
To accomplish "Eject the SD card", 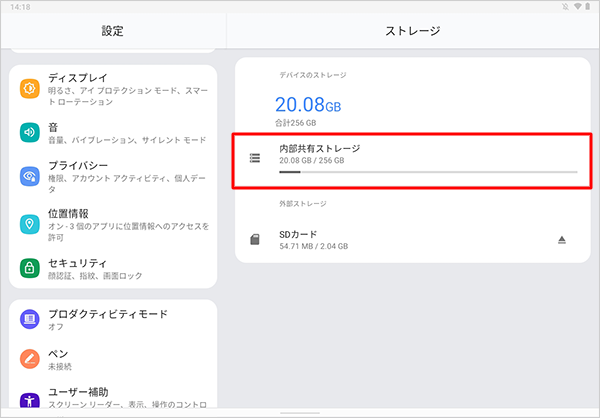I will click(x=561, y=240).
